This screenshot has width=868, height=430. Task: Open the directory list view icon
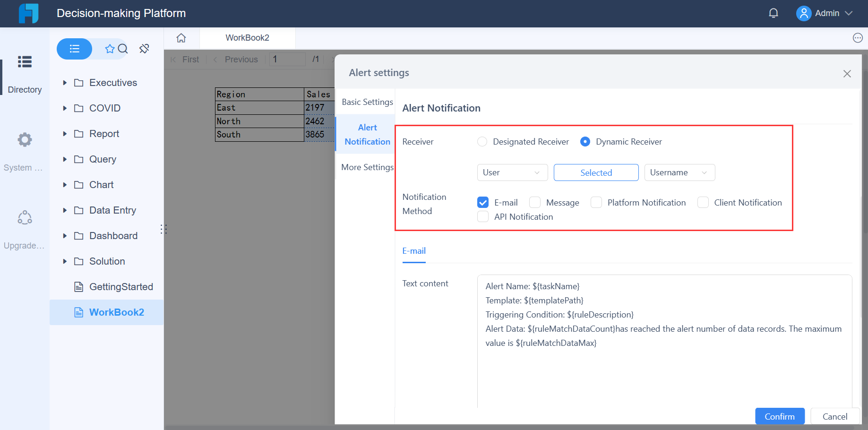coord(74,49)
